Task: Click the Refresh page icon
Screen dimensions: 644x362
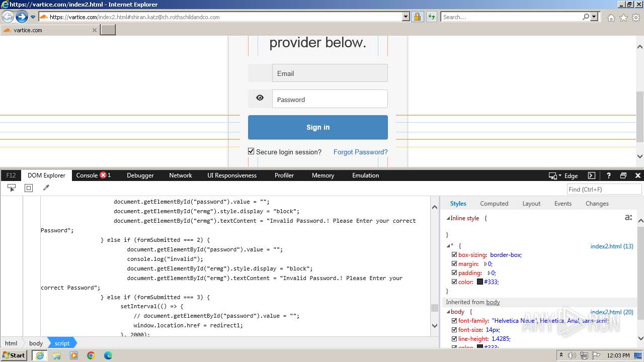Action: click(431, 17)
